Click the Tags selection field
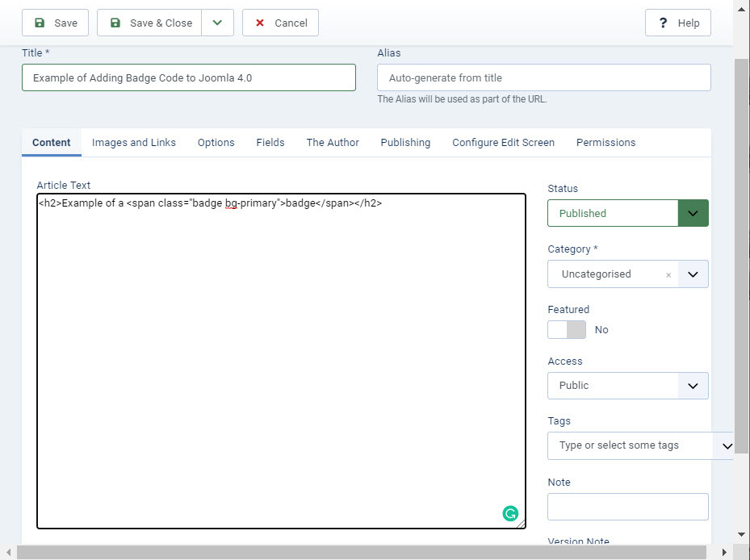This screenshot has width=750, height=560. pyautogui.click(x=630, y=445)
